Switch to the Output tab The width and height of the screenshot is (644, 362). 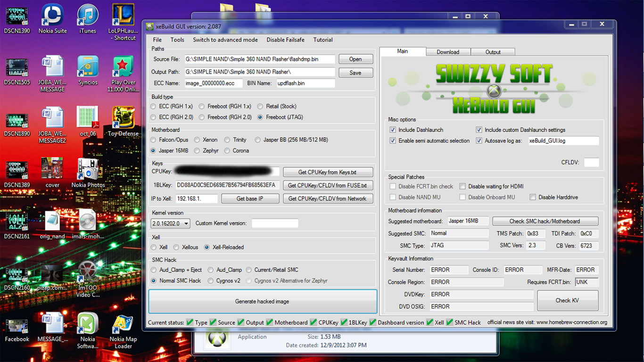[x=493, y=52]
